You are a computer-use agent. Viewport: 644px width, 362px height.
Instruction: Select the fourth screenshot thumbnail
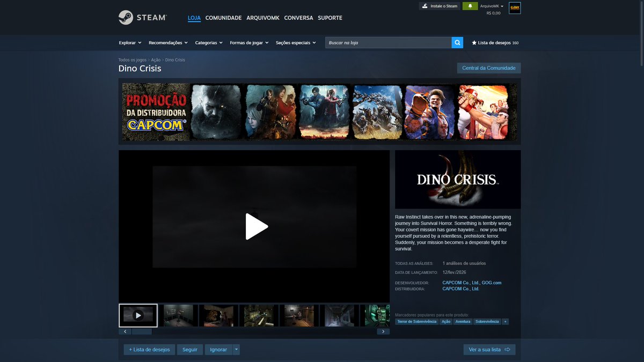click(x=259, y=315)
